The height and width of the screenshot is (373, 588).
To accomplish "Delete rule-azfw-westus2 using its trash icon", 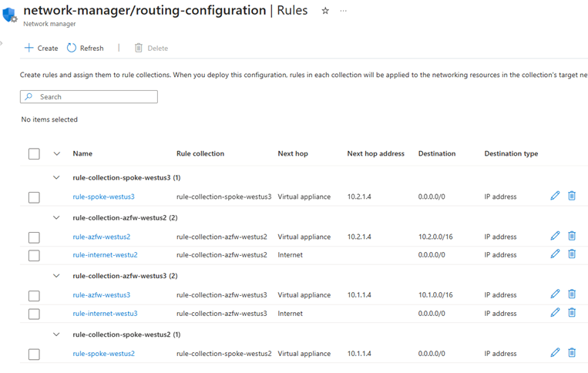I will (x=572, y=237).
